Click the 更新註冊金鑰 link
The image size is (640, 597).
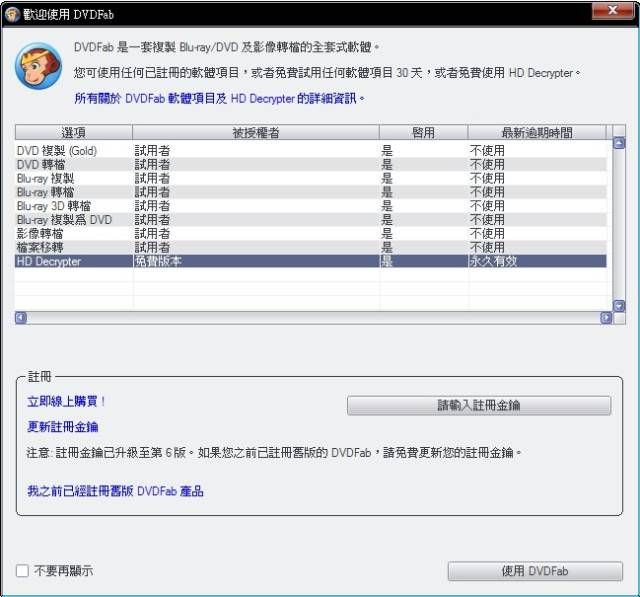63,427
